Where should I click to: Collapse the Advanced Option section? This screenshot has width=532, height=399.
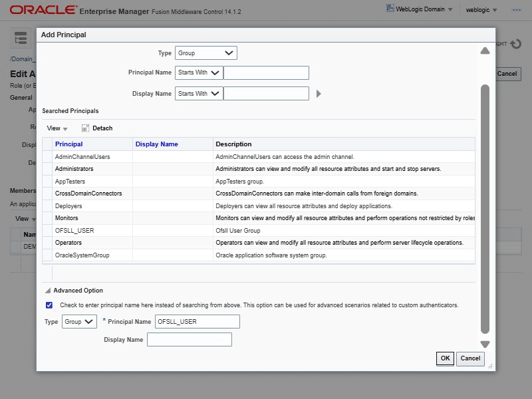click(48, 291)
